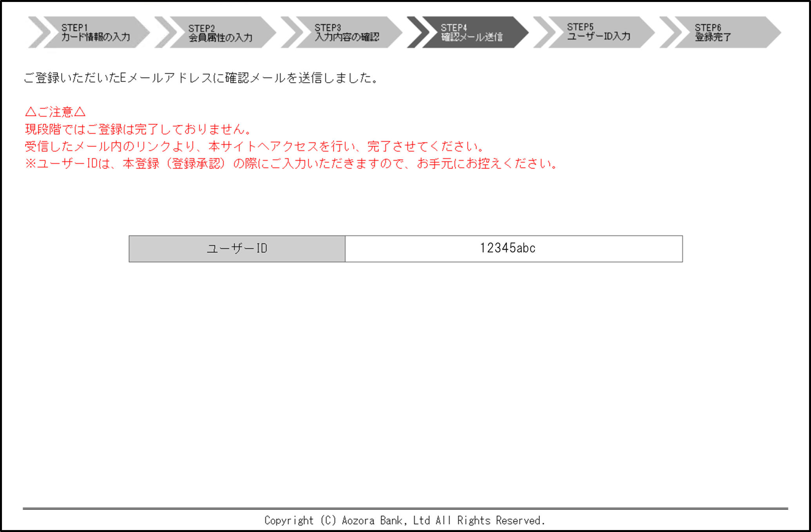
Task: Click the ※ユーザーIDは note line
Action: point(291,164)
